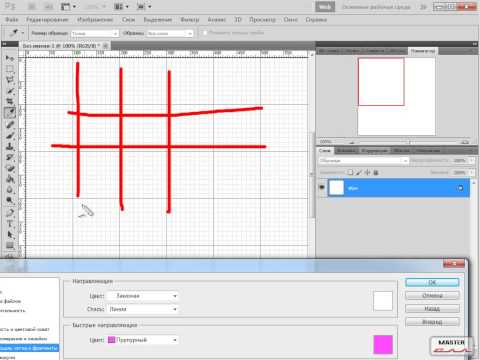The width and height of the screenshot is (480, 360).
Task: Open the layer blend mode dropdown
Action: 363,161
